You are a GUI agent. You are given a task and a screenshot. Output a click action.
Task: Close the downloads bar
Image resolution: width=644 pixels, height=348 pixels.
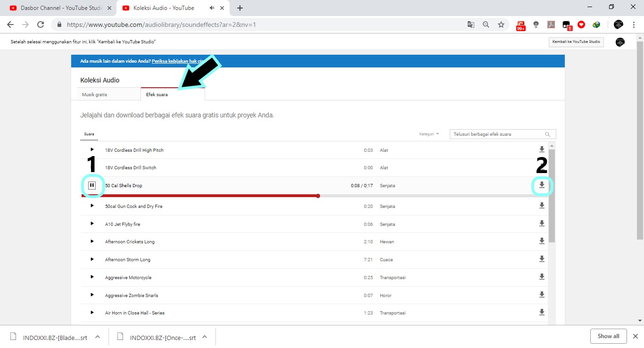coord(635,336)
